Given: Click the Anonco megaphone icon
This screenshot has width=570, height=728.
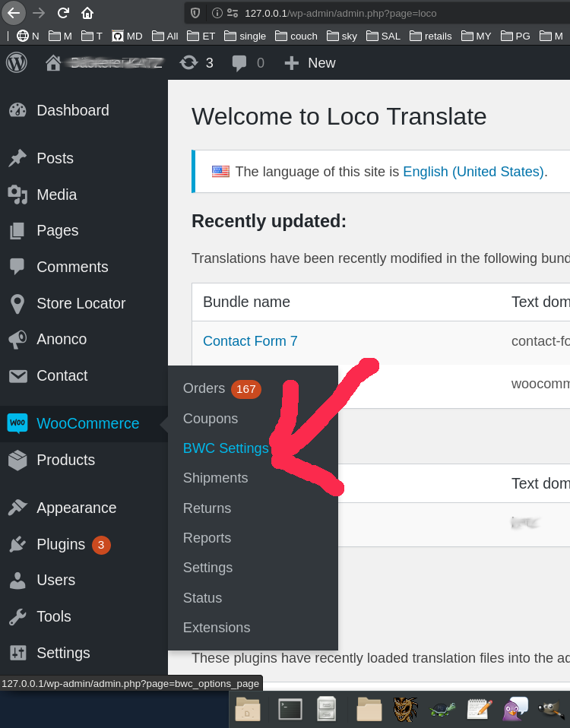Looking at the screenshot, I should 17,340.
